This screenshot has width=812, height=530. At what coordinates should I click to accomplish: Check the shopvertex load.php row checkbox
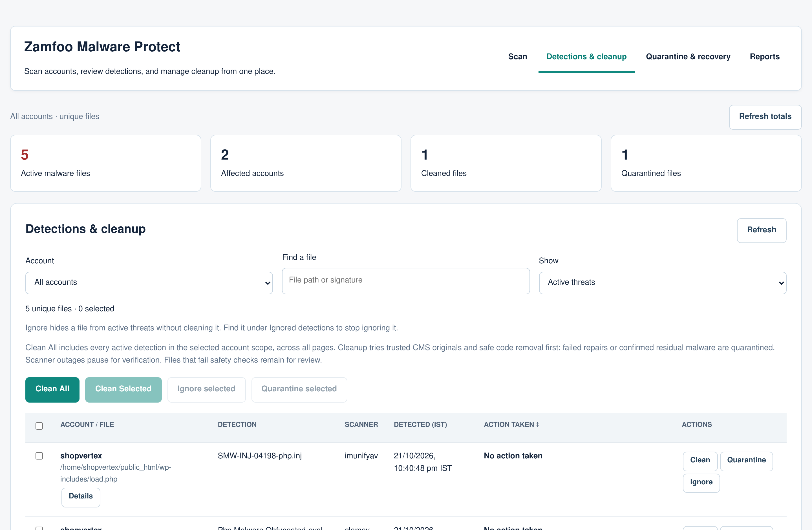pyautogui.click(x=39, y=456)
